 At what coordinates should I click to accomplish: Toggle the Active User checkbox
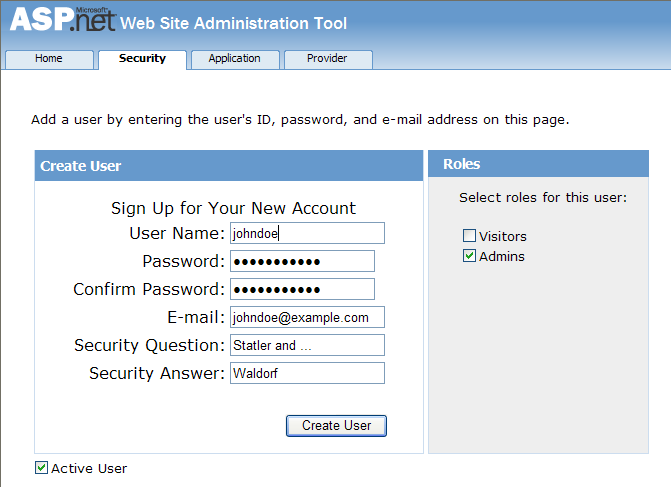click(42, 468)
